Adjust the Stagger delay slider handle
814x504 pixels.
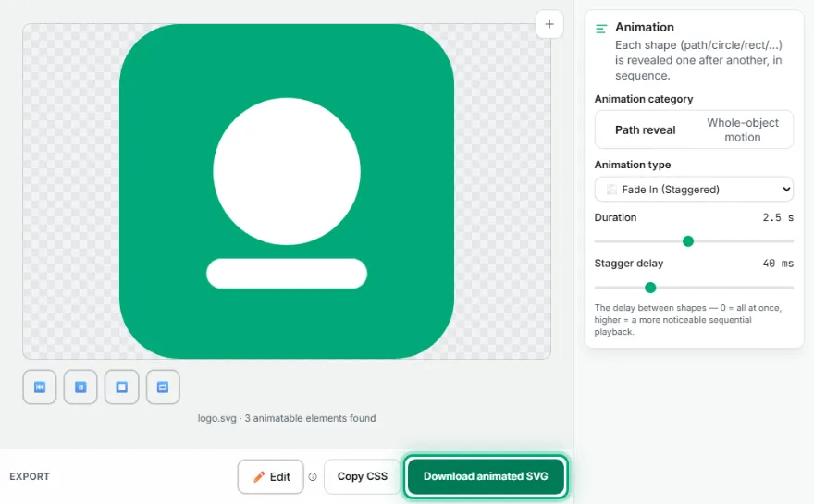pos(650,287)
